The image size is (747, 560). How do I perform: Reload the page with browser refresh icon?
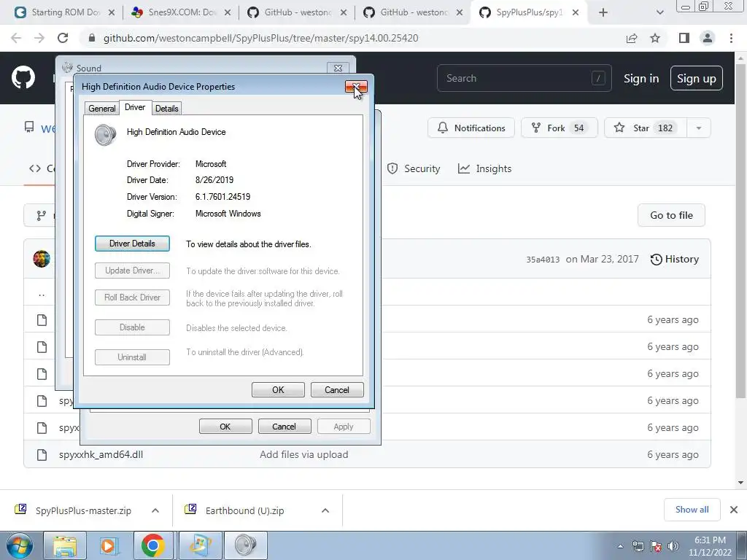(x=63, y=38)
